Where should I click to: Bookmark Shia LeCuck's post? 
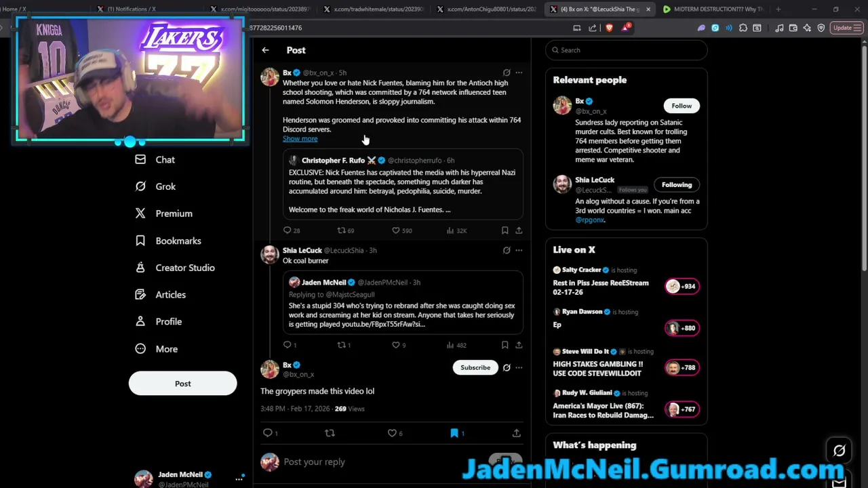click(x=505, y=345)
